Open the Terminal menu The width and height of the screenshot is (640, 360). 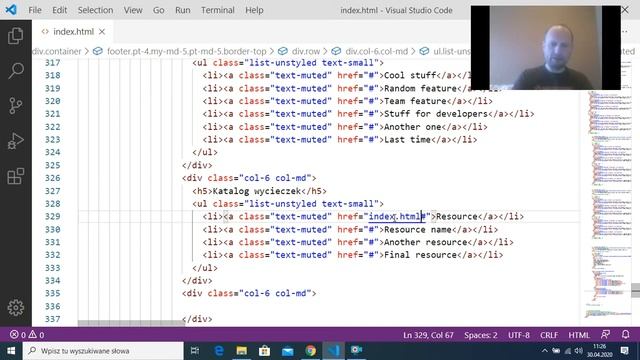tap(218, 10)
